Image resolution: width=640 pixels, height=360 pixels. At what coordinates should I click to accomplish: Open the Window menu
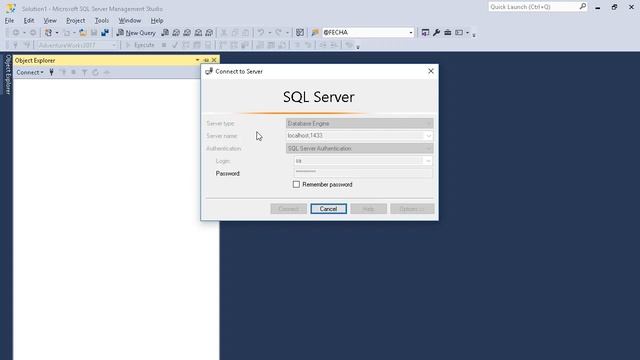(129, 20)
